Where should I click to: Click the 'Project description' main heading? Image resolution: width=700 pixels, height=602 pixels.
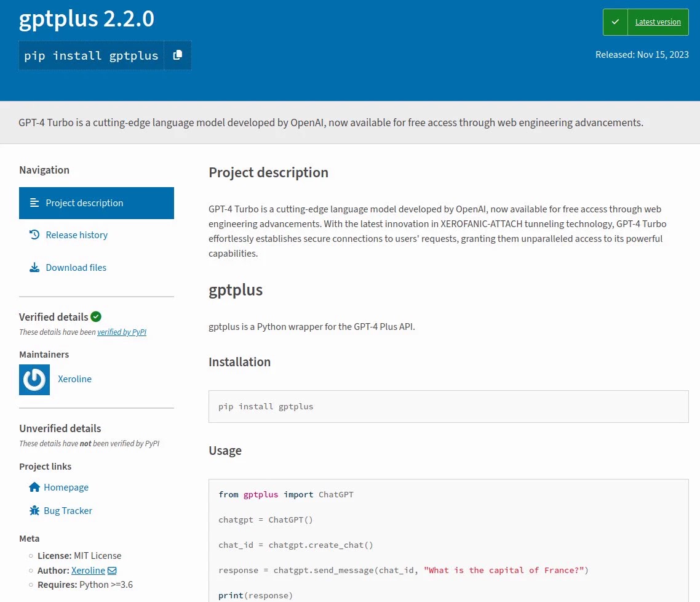(x=268, y=172)
